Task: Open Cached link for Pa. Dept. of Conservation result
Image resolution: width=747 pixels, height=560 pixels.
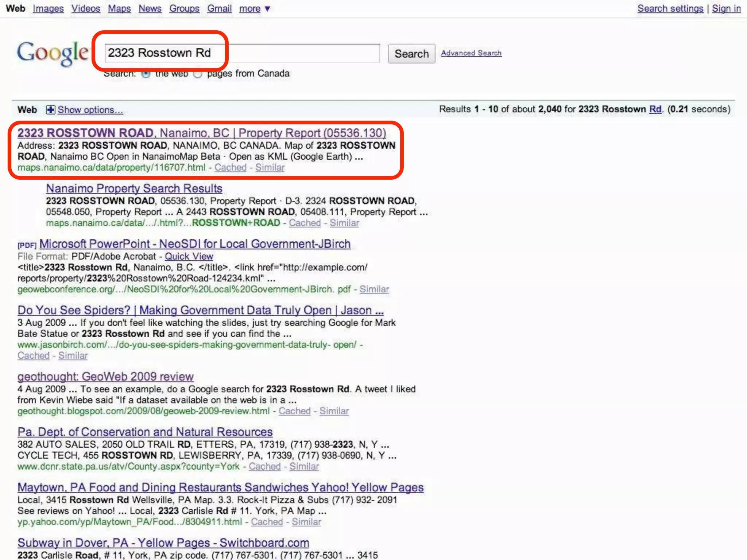Action: pyautogui.click(x=265, y=466)
